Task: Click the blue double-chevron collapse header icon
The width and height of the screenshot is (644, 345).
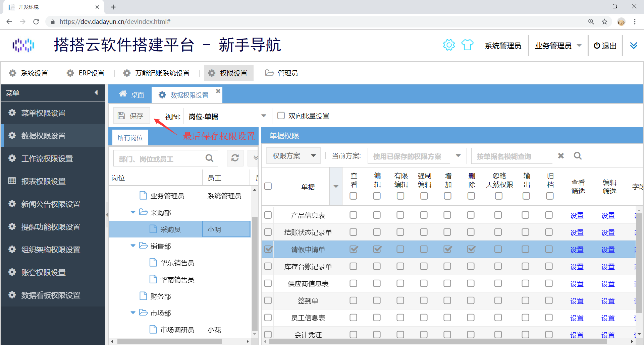Action: [634, 46]
